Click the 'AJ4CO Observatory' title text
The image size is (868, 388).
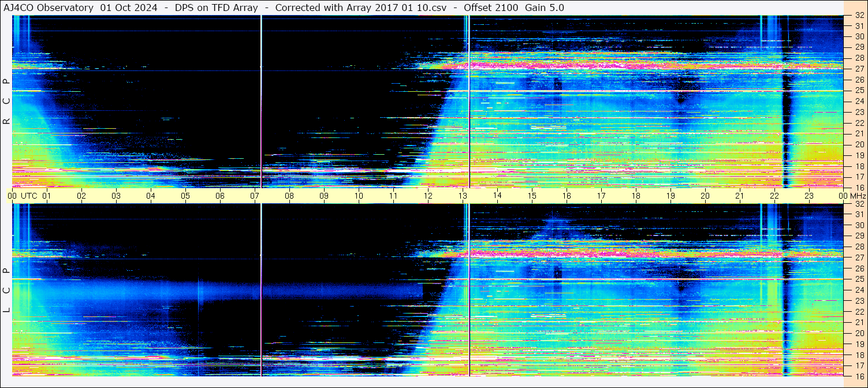(49, 8)
